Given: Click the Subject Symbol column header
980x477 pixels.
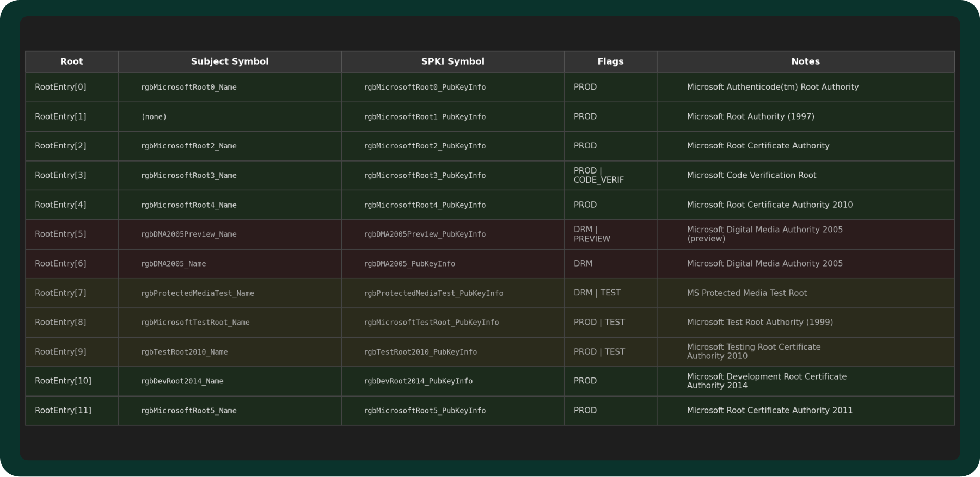Looking at the screenshot, I should (230, 61).
